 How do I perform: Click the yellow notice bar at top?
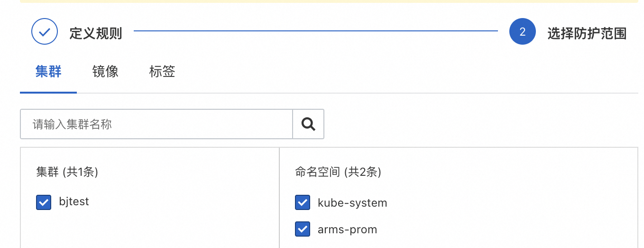[332, 1]
